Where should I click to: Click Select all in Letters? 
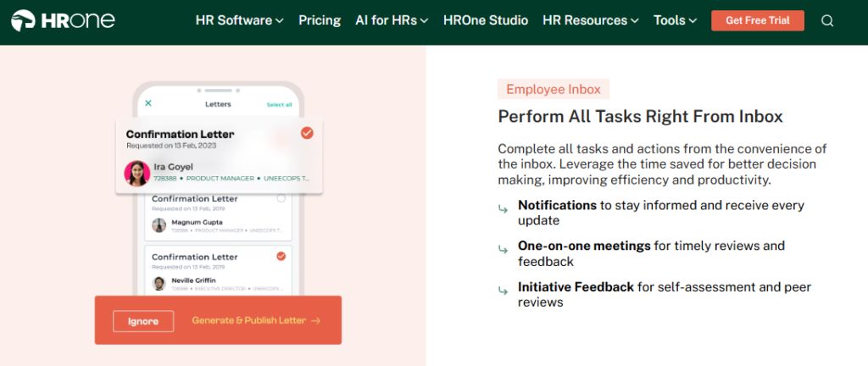click(x=279, y=104)
